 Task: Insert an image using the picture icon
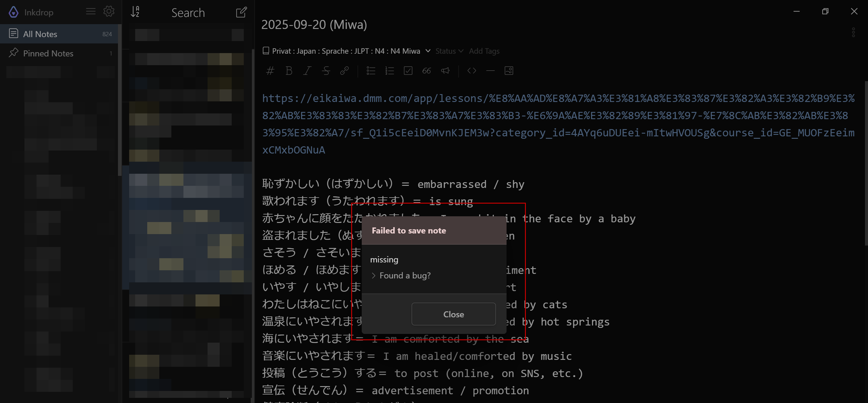(509, 71)
